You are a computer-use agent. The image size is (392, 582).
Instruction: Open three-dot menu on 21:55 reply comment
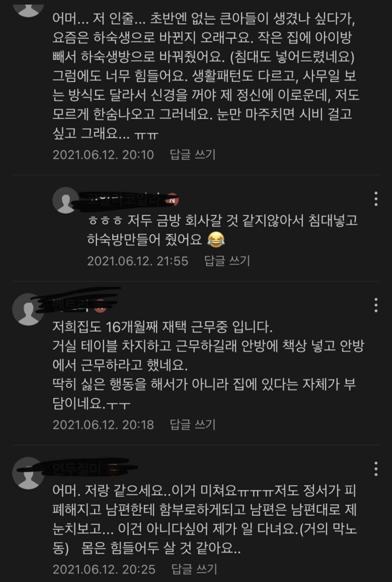(376, 199)
